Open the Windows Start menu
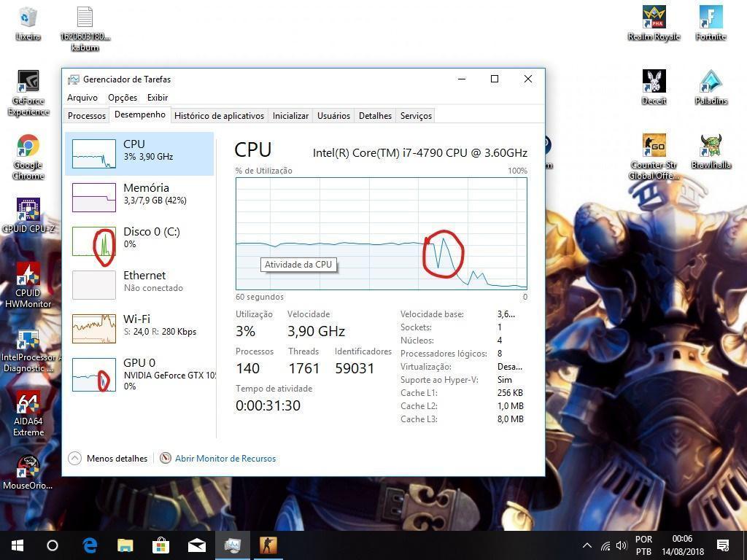Image resolution: width=747 pixels, height=560 pixels. [18, 545]
